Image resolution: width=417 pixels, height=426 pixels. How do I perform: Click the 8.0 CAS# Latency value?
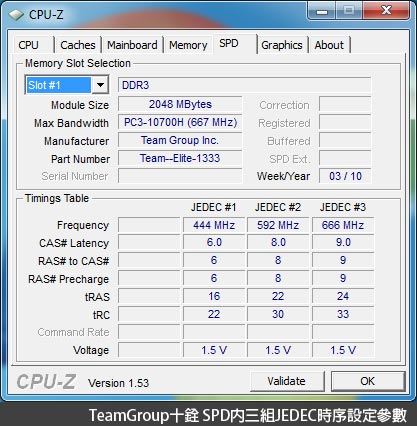coord(278,242)
